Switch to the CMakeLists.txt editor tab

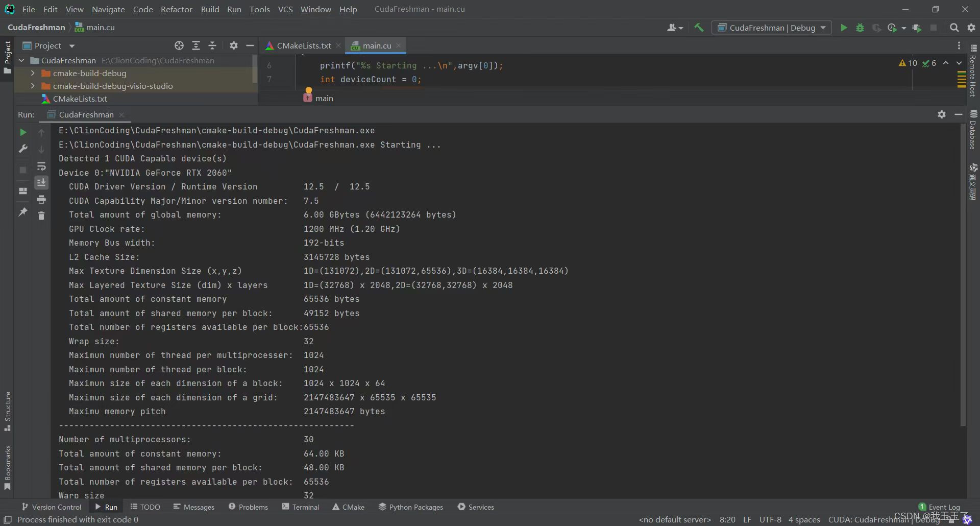click(304, 45)
